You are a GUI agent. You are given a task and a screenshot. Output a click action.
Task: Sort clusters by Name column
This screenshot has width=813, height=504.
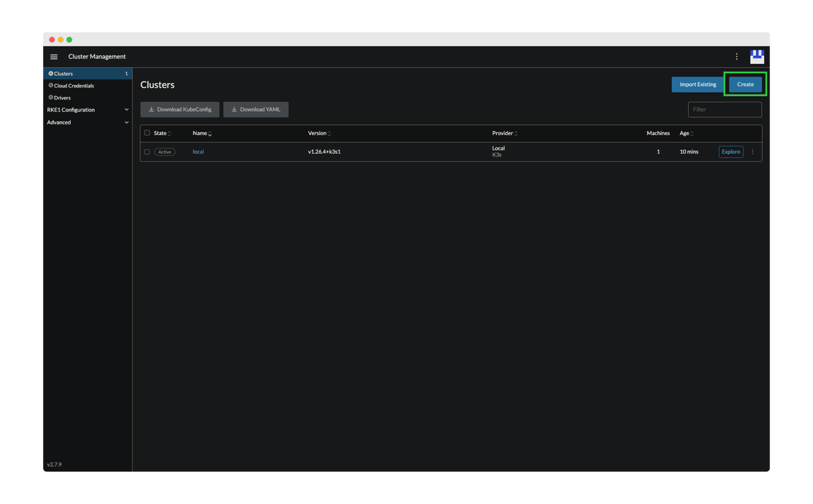(x=202, y=133)
